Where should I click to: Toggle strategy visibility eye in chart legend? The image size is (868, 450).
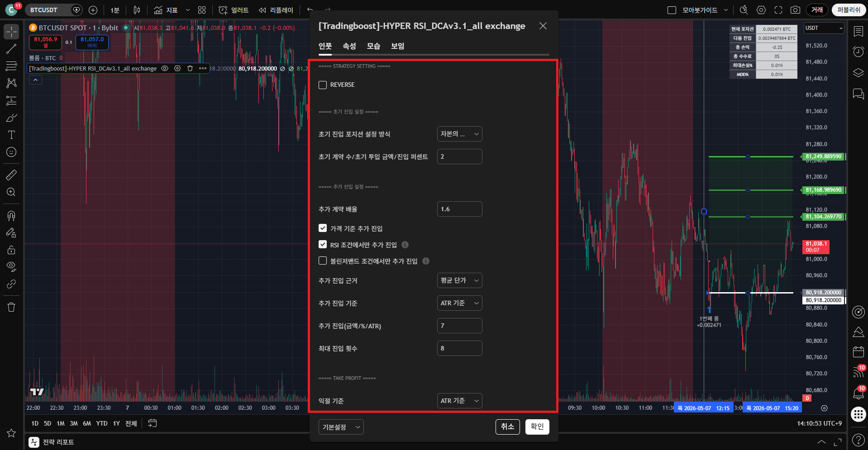(x=165, y=69)
